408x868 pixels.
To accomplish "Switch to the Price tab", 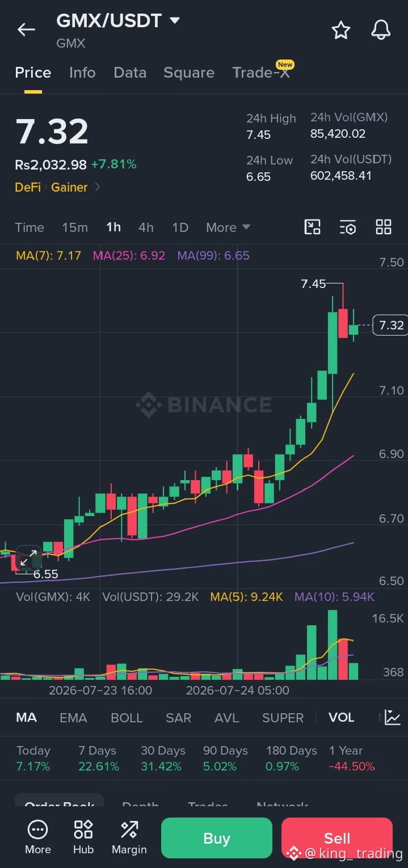I will tap(33, 73).
